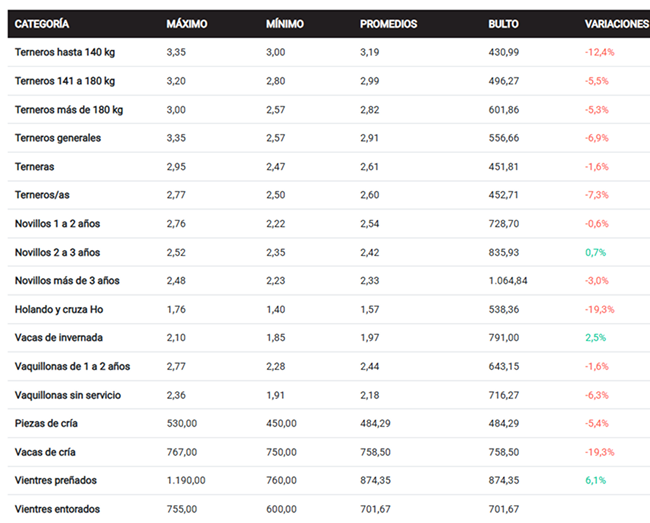This screenshot has width=650, height=523.
Task: Click the CATEGORÍA column header
Action: (42, 24)
